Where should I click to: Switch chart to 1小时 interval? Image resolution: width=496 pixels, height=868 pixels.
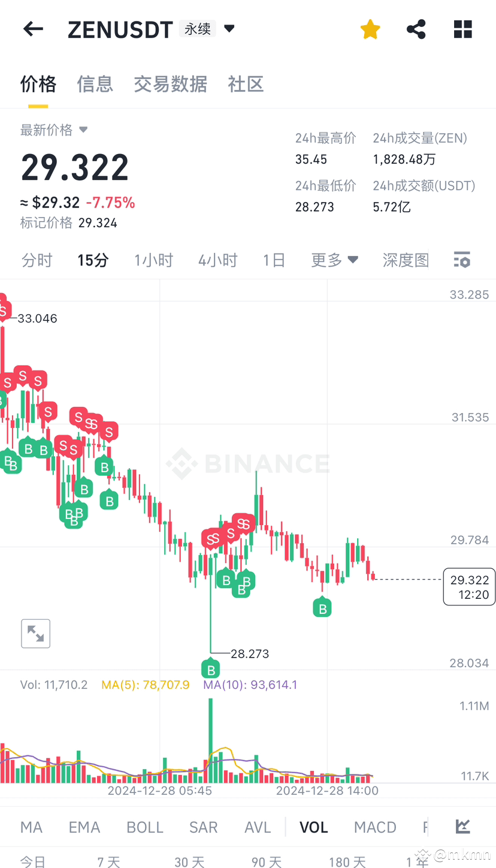click(x=153, y=260)
